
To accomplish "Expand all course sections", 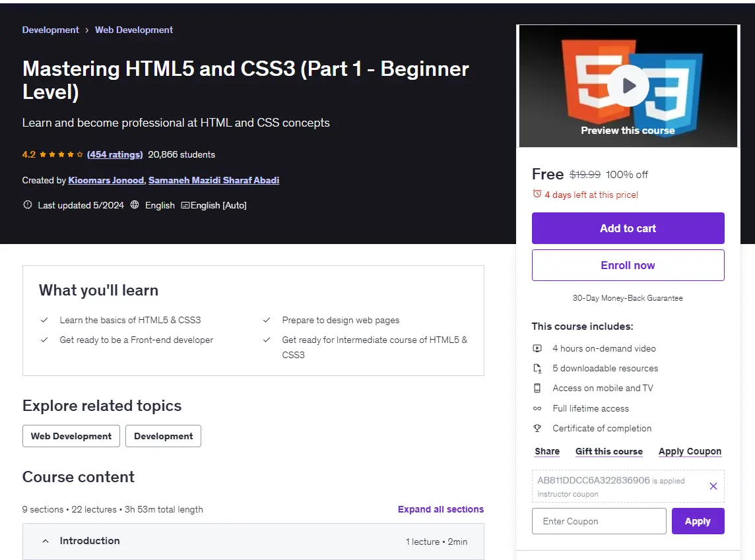I will point(441,509).
